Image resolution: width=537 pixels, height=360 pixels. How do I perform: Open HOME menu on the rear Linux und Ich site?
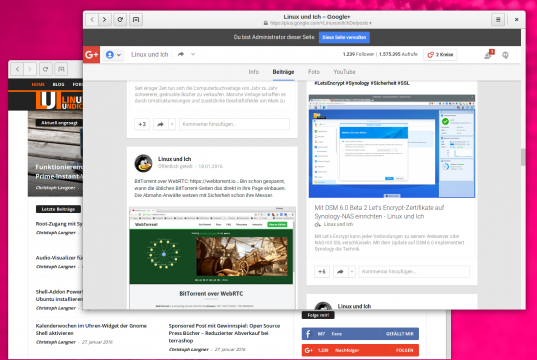pos(38,84)
